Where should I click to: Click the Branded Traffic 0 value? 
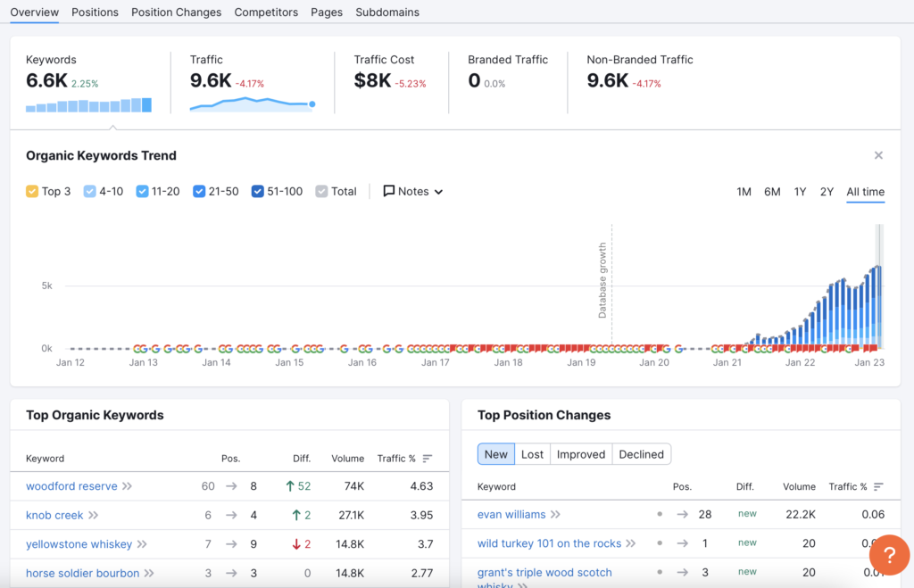click(x=474, y=81)
